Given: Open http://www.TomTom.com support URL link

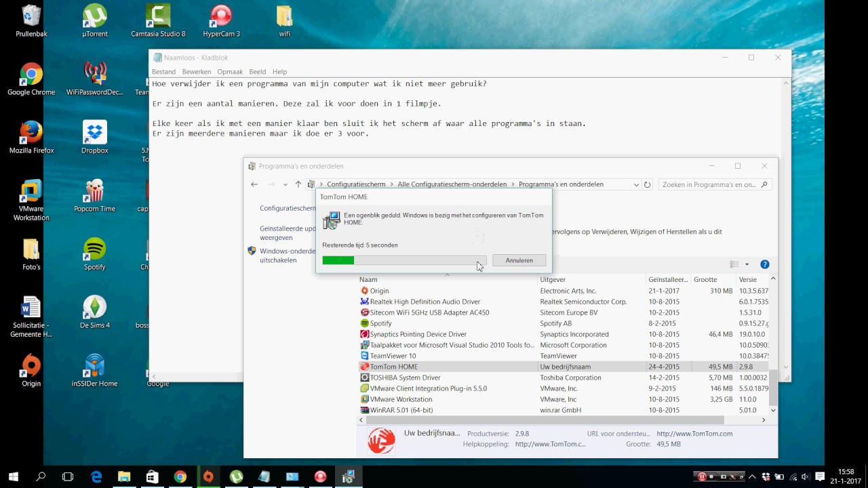Looking at the screenshot, I should pos(694,434).
